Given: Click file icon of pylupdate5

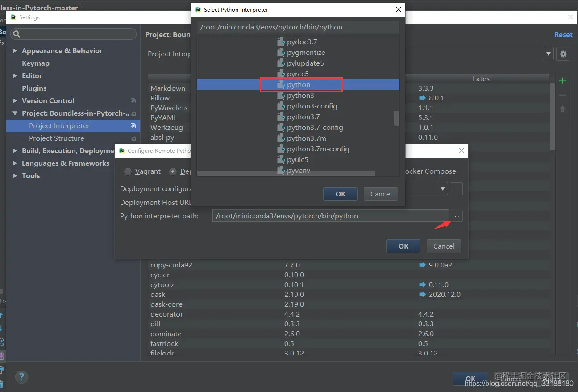Looking at the screenshot, I should tap(281, 63).
